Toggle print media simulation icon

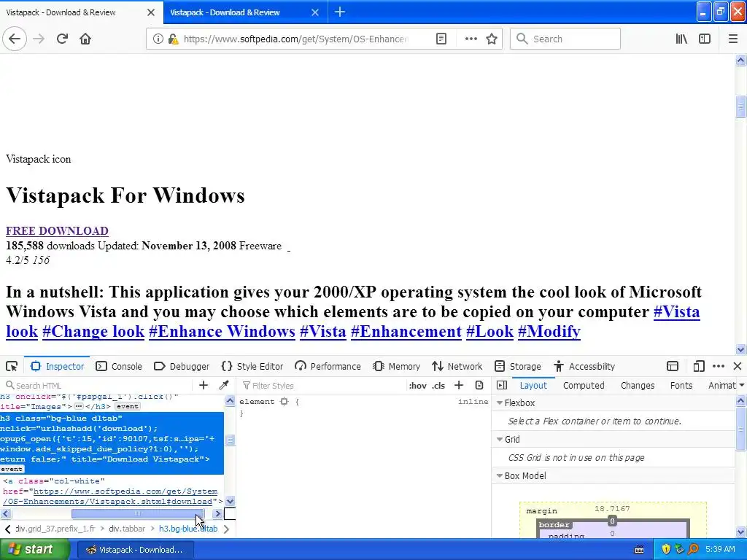pos(479,385)
